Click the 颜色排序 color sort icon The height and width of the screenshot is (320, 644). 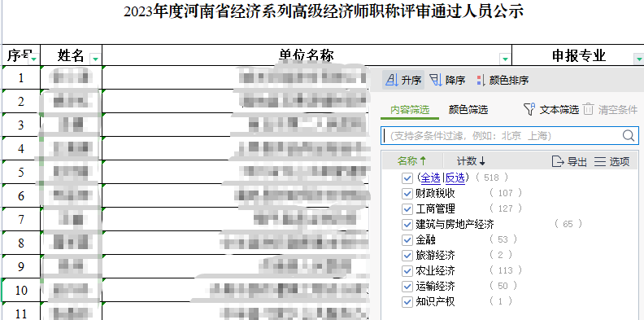click(481, 80)
